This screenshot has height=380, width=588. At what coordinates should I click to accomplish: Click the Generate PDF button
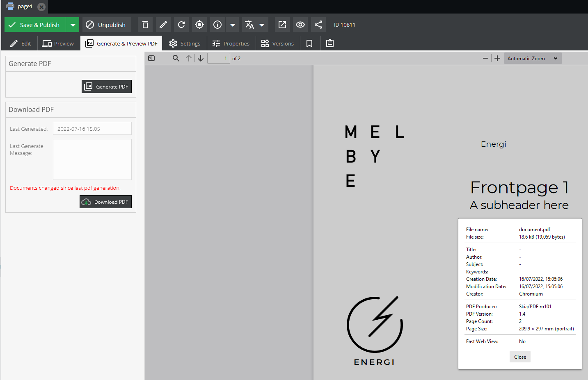click(106, 86)
